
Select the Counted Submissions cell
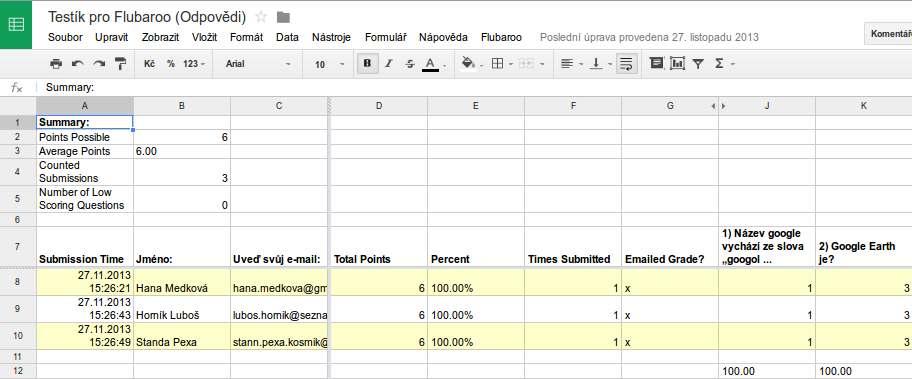(x=85, y=172)
